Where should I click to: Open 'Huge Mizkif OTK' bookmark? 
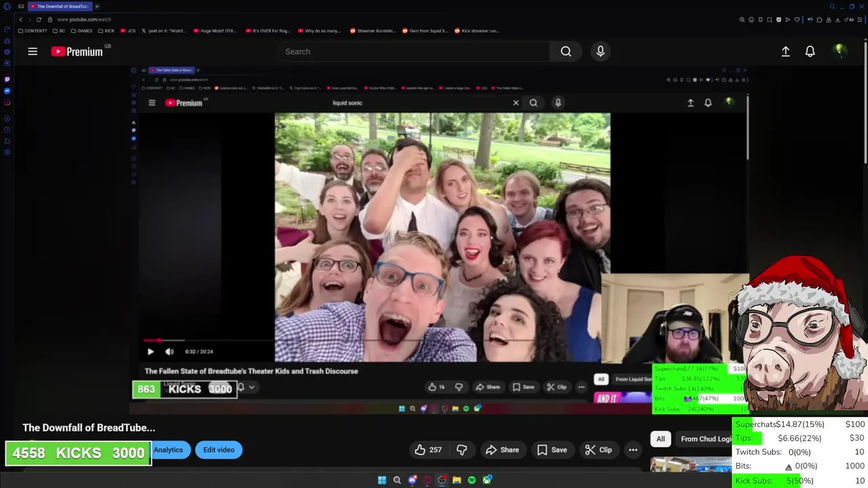pyautogui.click(x=216, y=30)
